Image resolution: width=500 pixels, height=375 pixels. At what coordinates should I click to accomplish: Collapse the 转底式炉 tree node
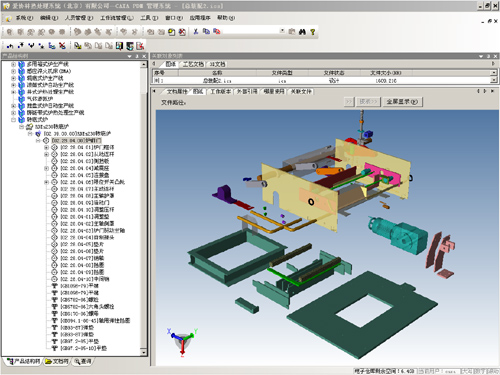coord(13,119)
